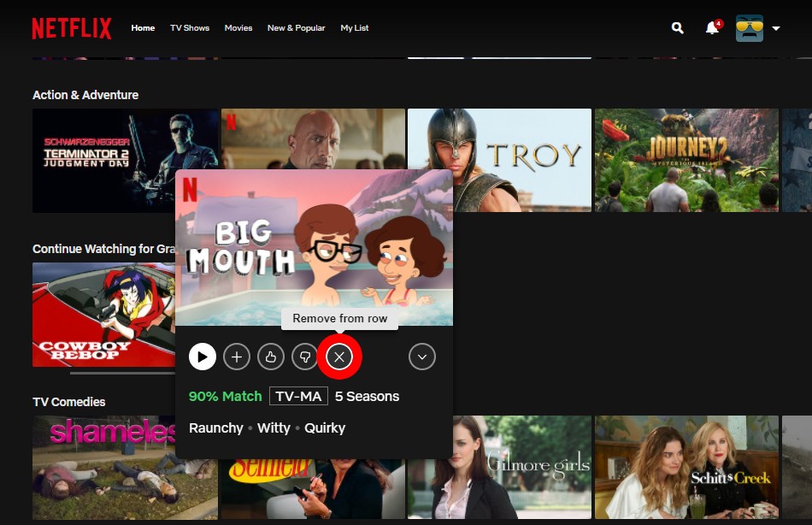Viewport: 812px width, 525px height.
Task: Open the account dropdown caret
Action: pos(776,28)
